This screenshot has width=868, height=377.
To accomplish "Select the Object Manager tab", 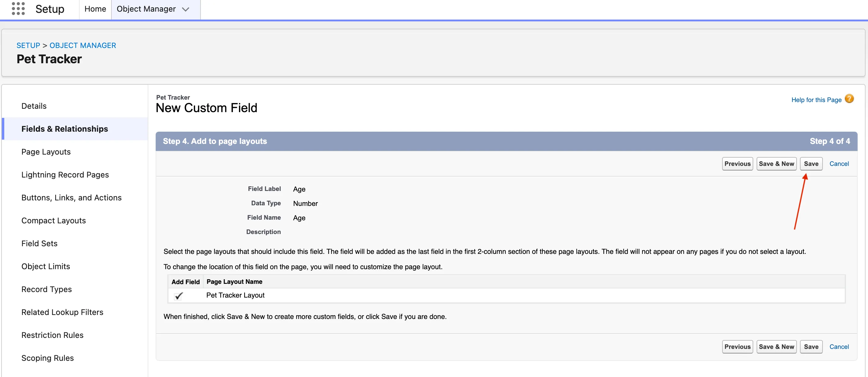I will [x=146, y=9].
